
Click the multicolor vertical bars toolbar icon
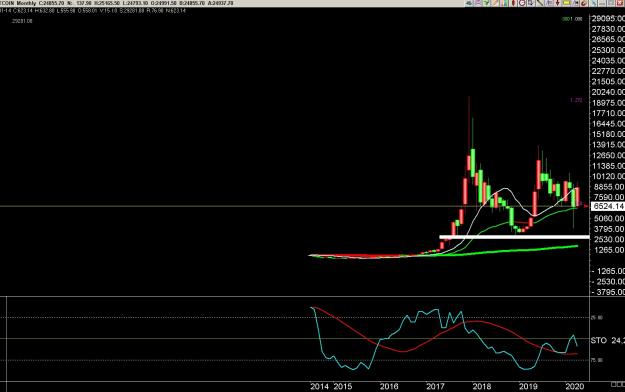504,3
